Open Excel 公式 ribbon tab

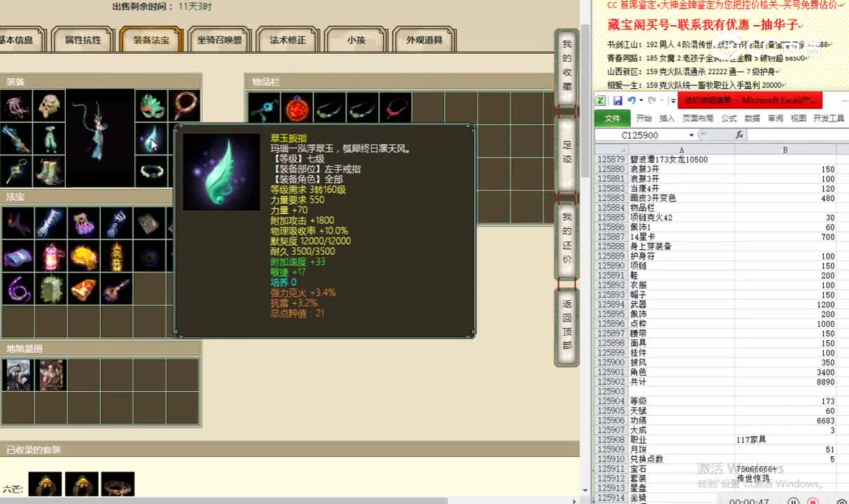pos(729,118)
